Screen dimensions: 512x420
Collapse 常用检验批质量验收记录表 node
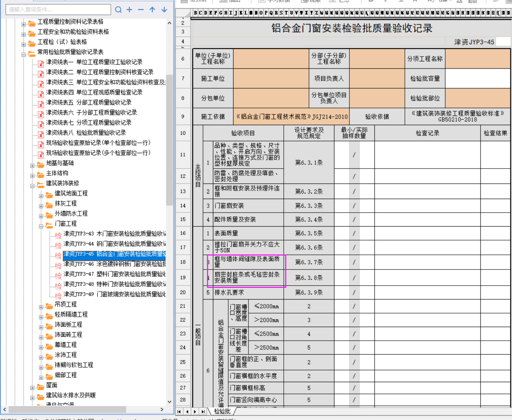[23, 55]
